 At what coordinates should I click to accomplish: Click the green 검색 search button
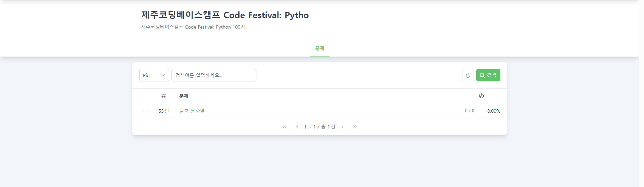click(x=488, y=75)
